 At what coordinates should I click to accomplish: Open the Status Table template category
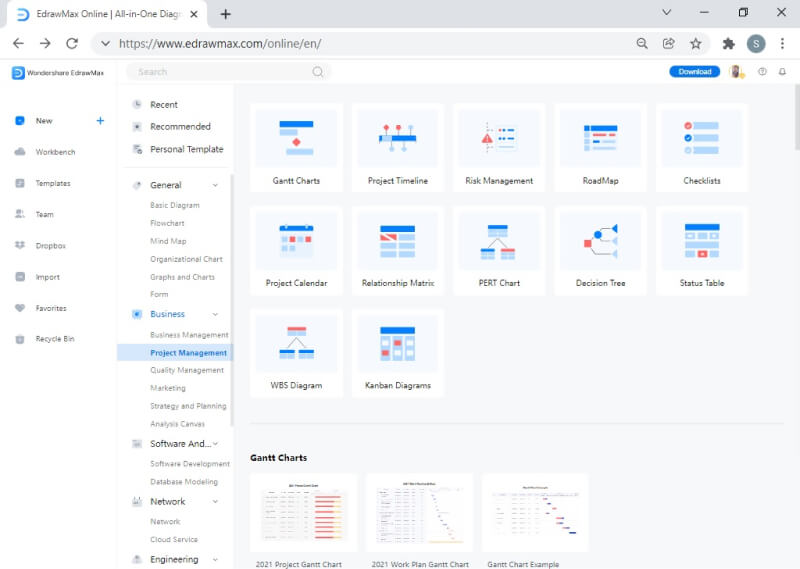pyautogui.click(x=702, y=250)
